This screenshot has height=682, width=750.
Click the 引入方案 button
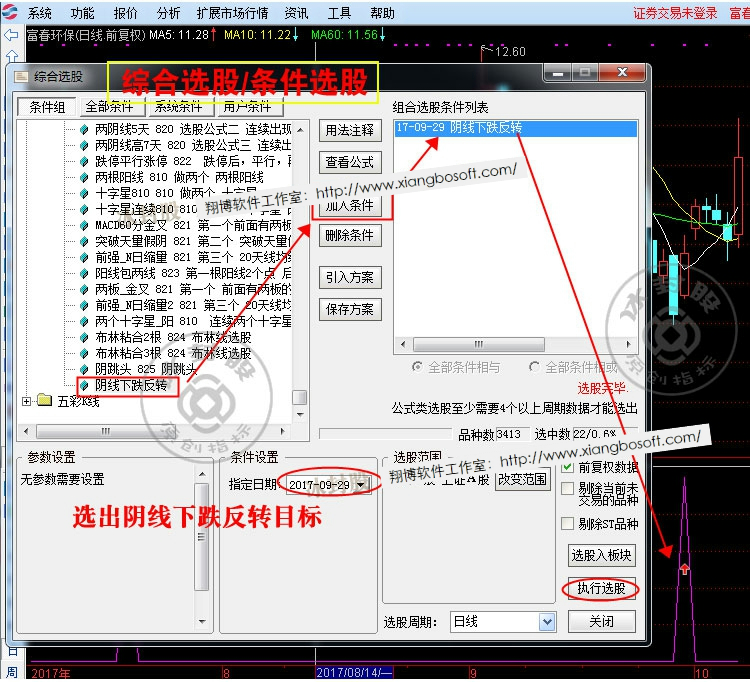pyautogui.click(x=350, y=277)
